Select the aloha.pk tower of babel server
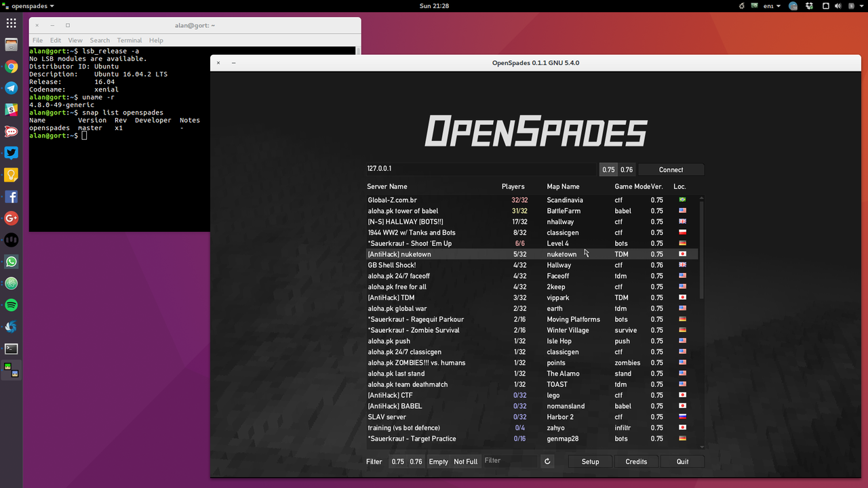The image size is (868, 488). point(532,211)
